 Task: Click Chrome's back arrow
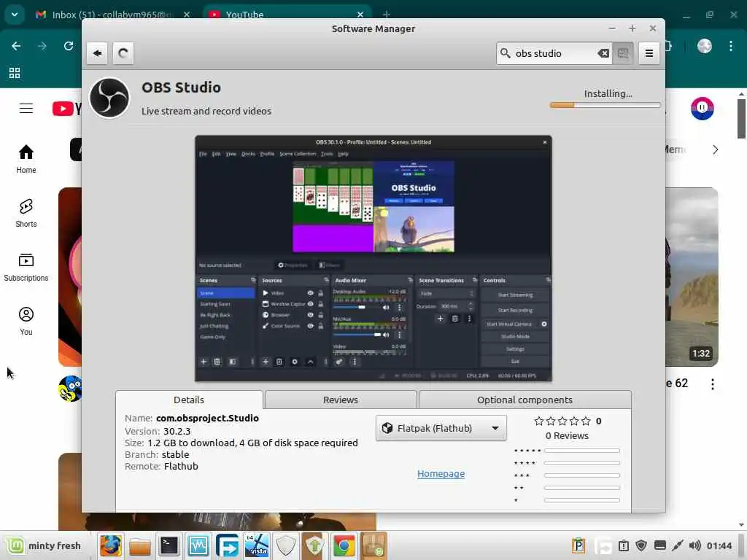(x=16, y=46)
